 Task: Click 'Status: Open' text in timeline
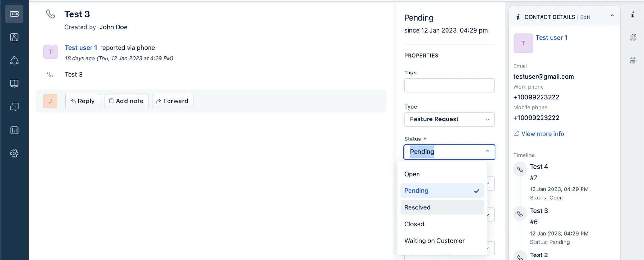(x=546, y=198)
